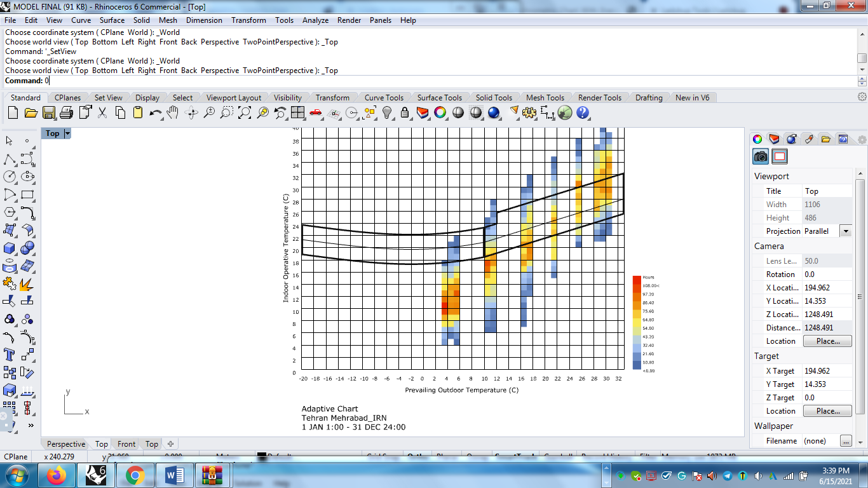Select the Box solid tool

coord(10,248)
